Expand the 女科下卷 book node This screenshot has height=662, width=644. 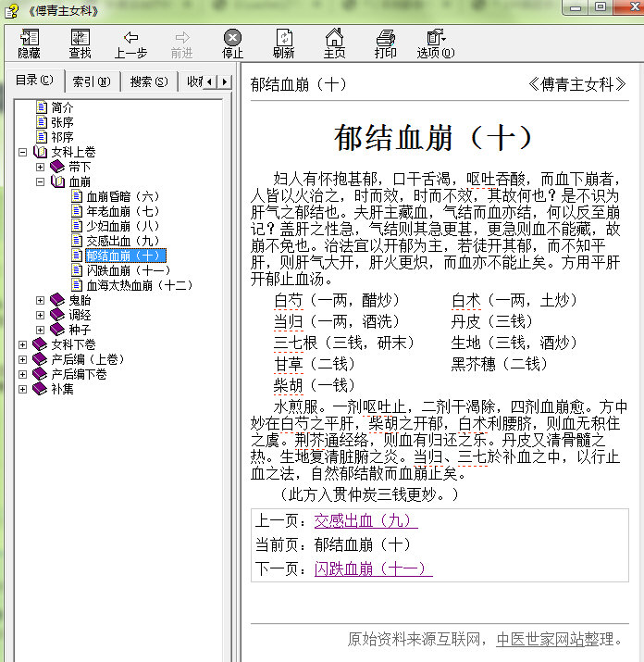pyautogui.click(x=22, y=344)
